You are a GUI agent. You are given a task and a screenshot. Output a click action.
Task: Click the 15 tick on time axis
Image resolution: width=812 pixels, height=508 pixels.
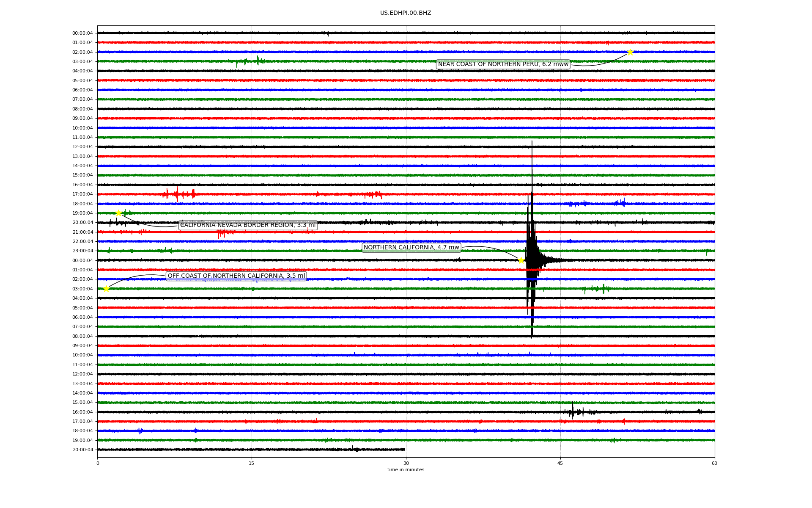click(x=252, y=463)
